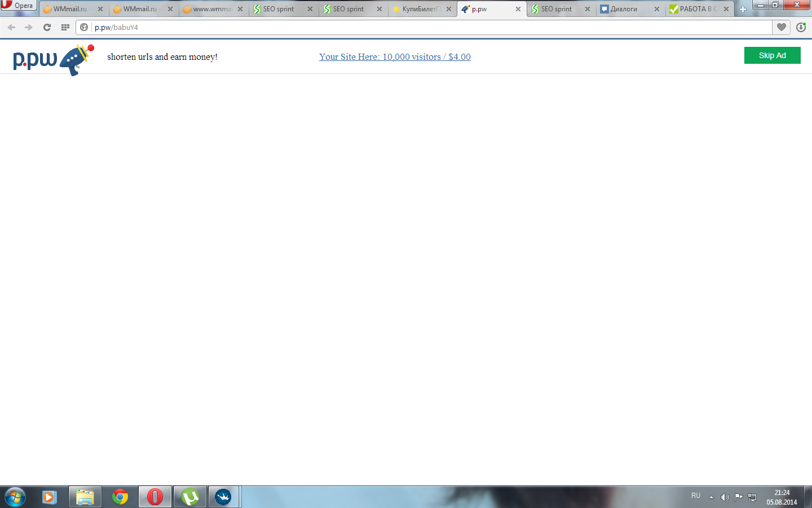Switch to the РАБОТА В tab
This screenshot has height=508, width=812.
point(700,9)
